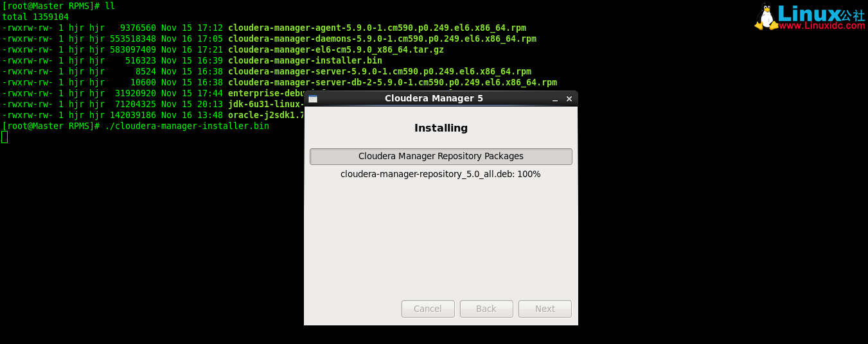Viewport: 868px width, 344px height.
Task: Click the 'total 1359104' line in terminal
Action: tap(35, 17)
